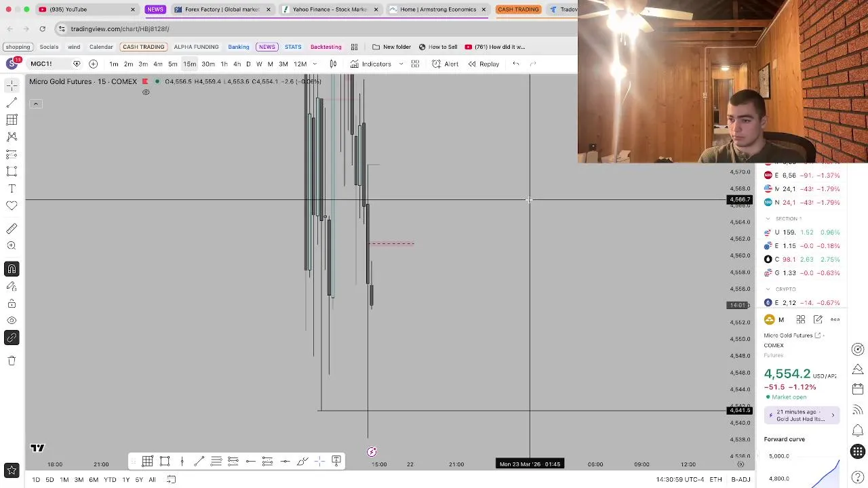Image resolution: width=868 pixels, height=488 pixels.
Task: Toggle ETH extended trading hours session
Action: point(715,480)
